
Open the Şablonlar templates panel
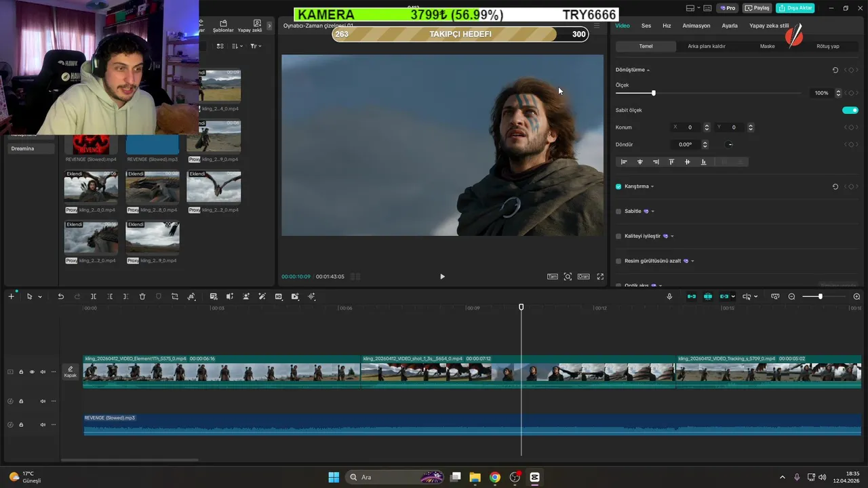click(223, 26)
